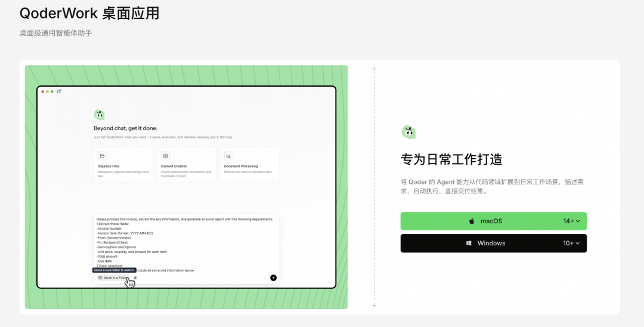Click the paragraph beginning '将 Qoder 的 Agent 能力'
Viewport: 644px width, 327px height.
492,187
